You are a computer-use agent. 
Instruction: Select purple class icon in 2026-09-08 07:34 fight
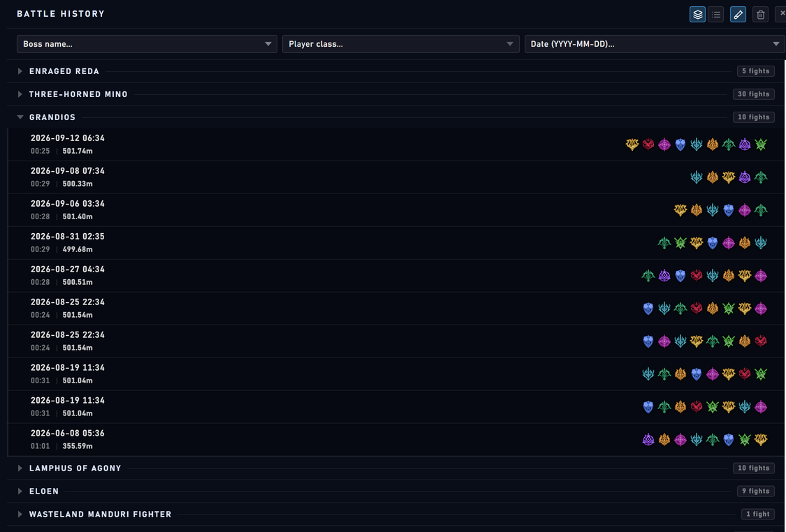[x=745, y=177]
